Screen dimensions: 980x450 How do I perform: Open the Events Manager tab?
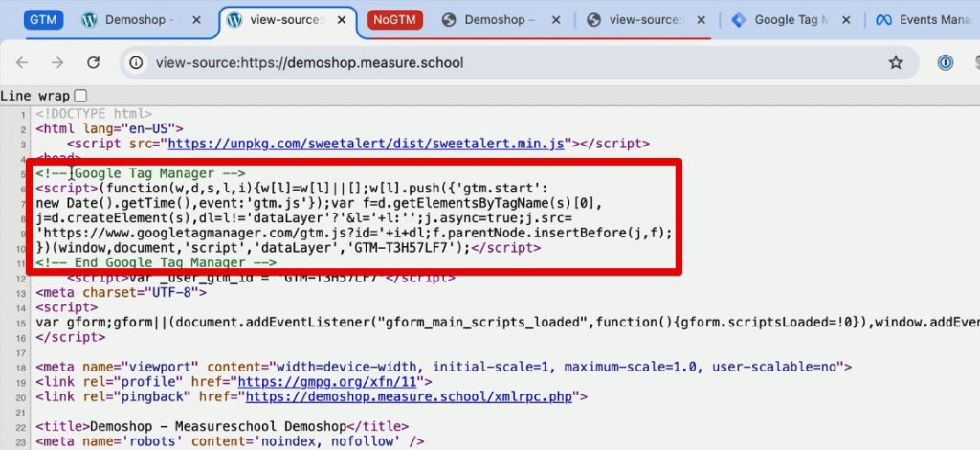(x=925, y=20)
